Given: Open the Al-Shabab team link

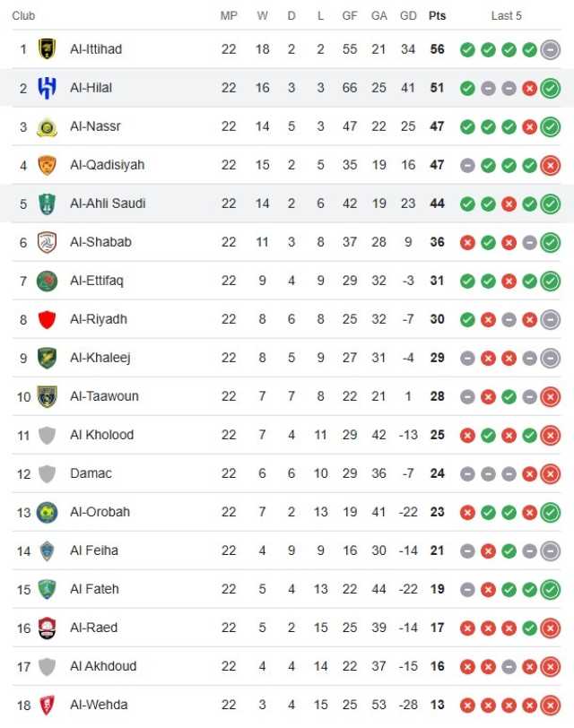Looking at the screenshot, I should tap(100, 242).
